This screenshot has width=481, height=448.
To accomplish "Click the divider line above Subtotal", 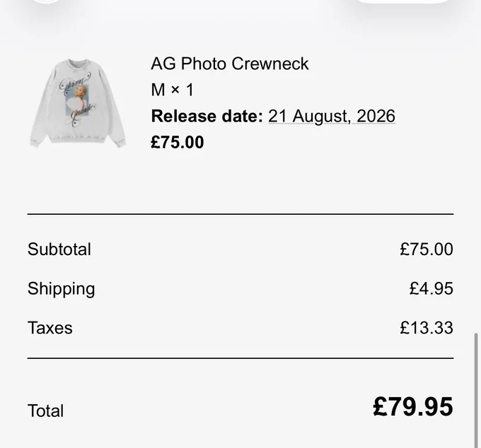I will tap(240, 214).
